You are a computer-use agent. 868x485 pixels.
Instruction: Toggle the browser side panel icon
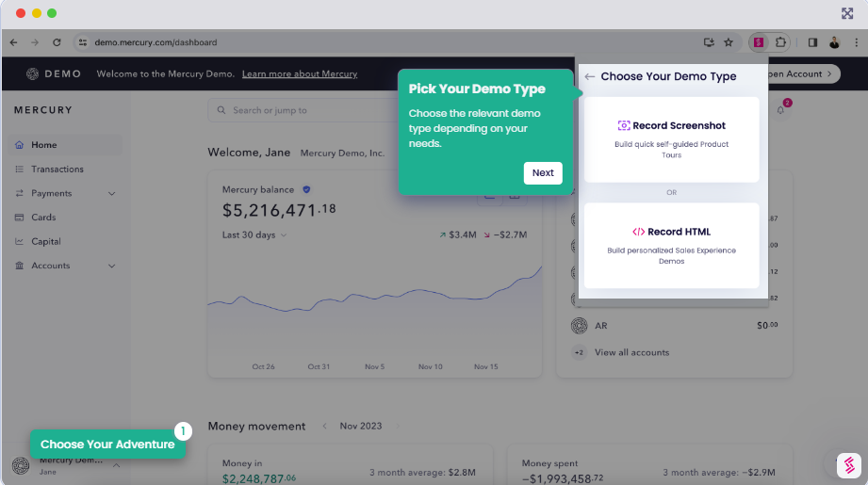812,42
